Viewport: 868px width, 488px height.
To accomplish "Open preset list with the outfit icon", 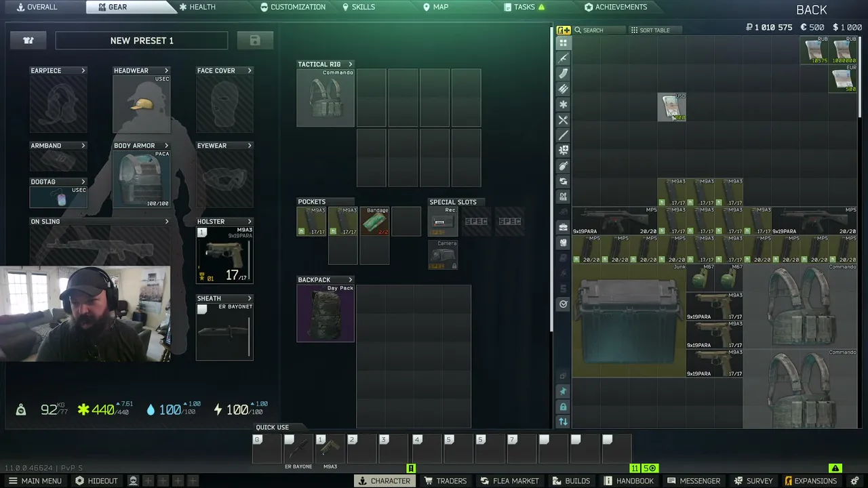I will point(28,41).
